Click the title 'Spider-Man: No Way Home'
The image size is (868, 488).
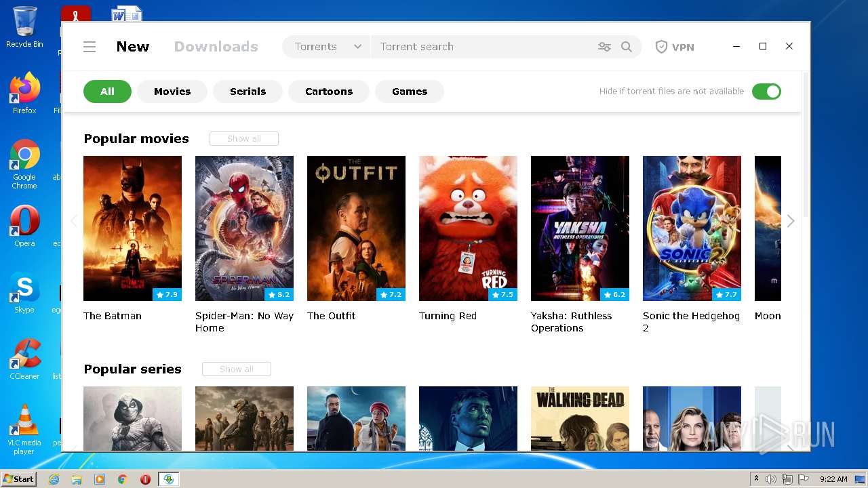tap(244, 322)
